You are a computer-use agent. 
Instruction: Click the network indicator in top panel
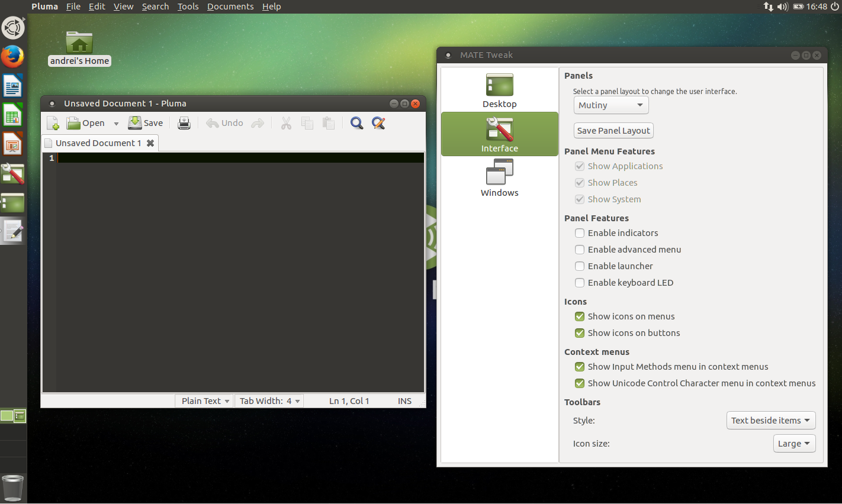(x=769, y=7)
